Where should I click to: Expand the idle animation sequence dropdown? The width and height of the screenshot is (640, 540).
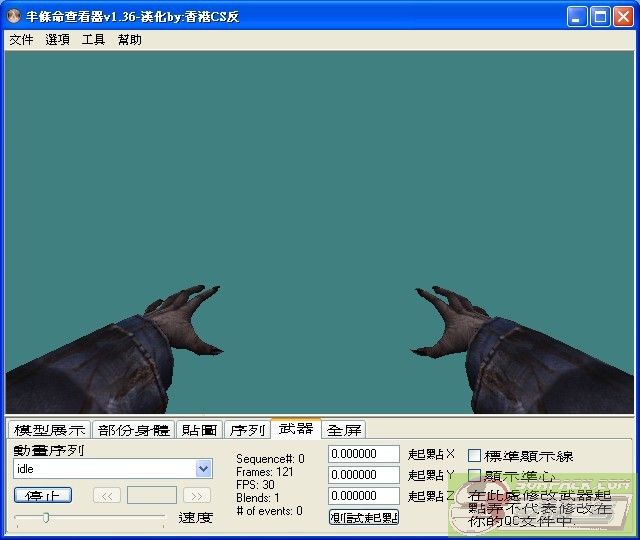(204, 469)
